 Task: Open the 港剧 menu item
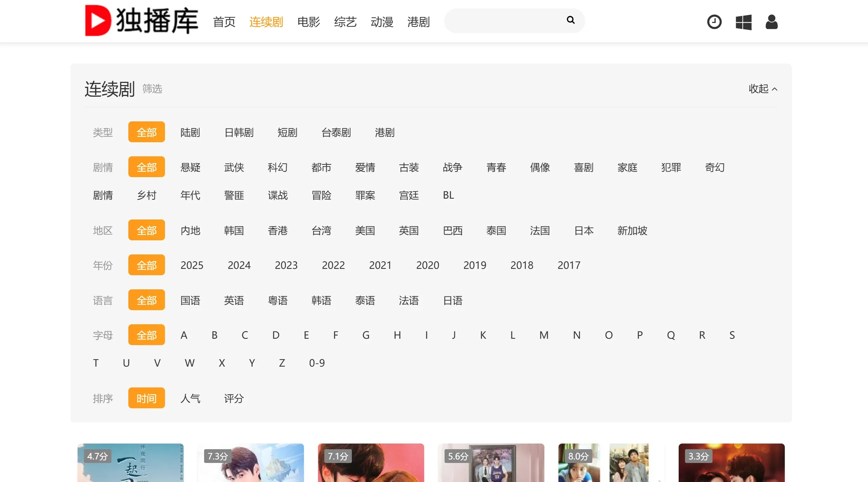click(x=418, y=22)
